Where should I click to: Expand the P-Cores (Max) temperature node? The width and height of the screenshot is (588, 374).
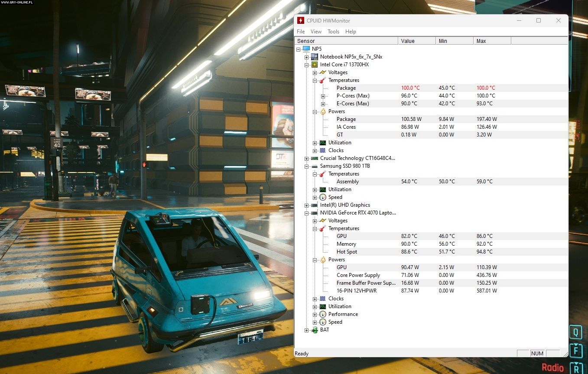pos(323,96)
